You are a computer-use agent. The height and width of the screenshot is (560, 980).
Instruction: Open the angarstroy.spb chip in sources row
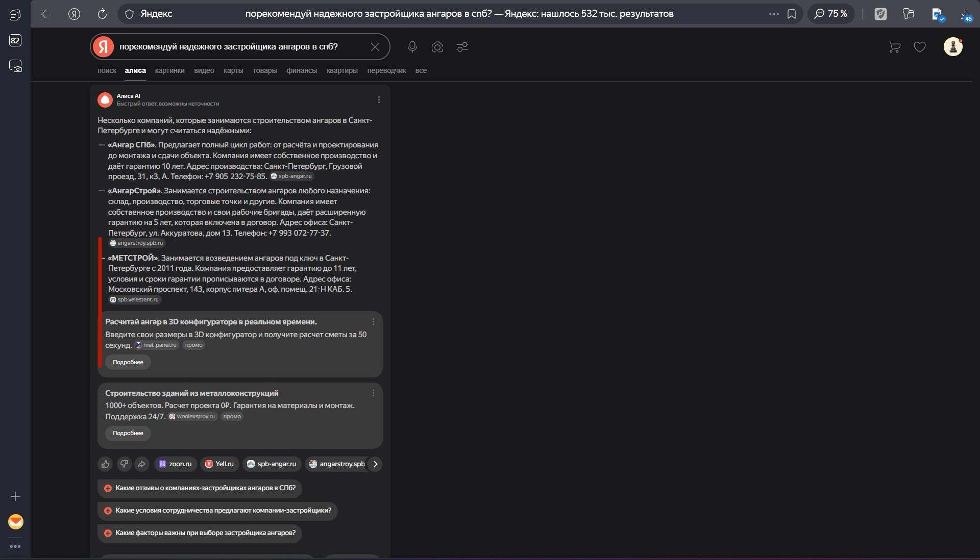pyautogui.click(x=337, y=464)
